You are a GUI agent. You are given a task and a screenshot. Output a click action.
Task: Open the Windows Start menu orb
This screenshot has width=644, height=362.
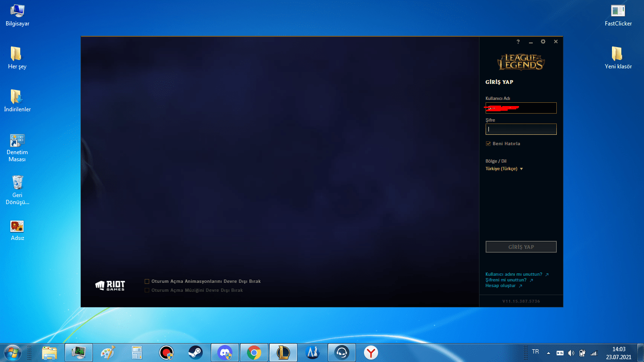(12, 352)
